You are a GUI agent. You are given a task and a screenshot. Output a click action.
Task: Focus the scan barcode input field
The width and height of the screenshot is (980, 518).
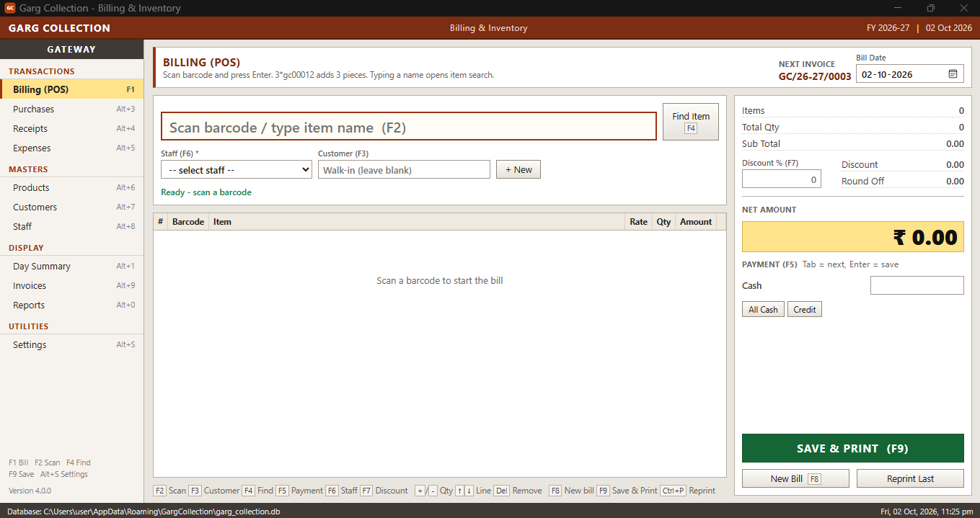[x=409, y=126]
